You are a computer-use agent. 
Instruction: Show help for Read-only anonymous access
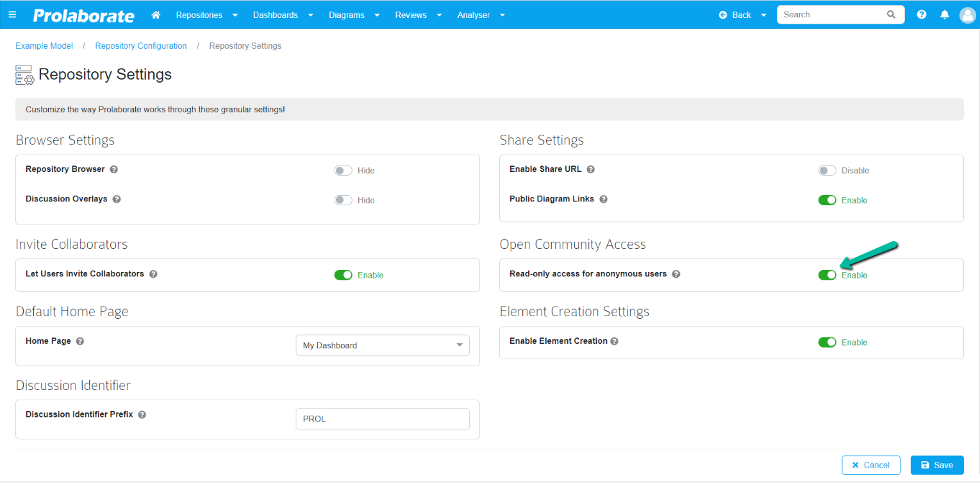click(x=676, y=274)
